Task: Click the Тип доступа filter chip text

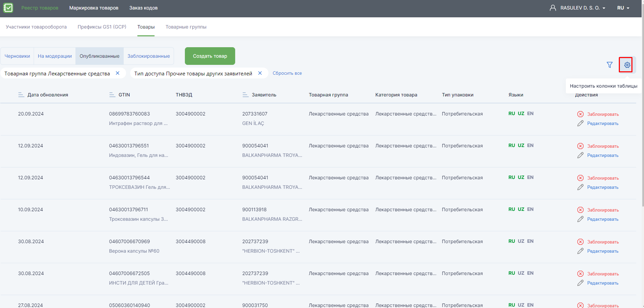Action: [193, 73]
